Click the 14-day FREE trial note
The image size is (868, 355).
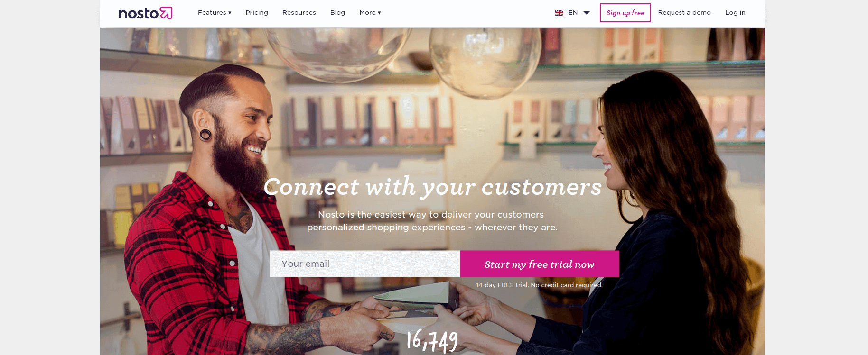539,285
